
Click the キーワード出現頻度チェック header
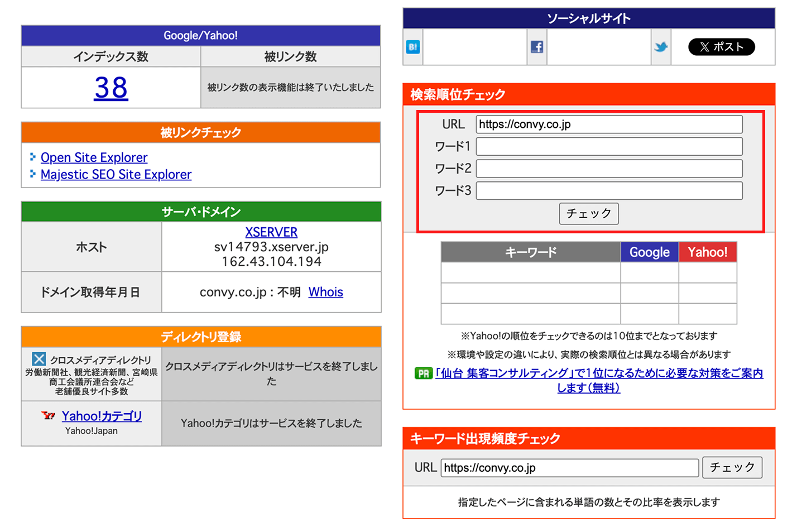[x=589, y=438]
